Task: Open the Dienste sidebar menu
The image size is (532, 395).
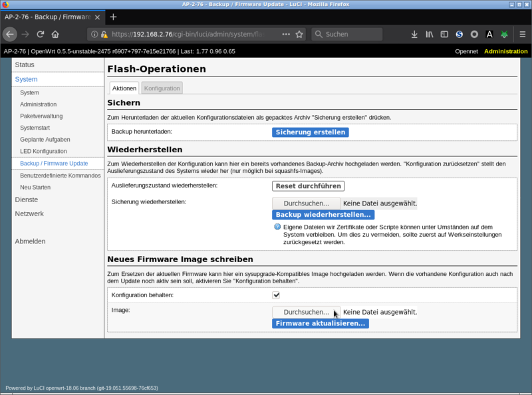Action: pos(27,199)
